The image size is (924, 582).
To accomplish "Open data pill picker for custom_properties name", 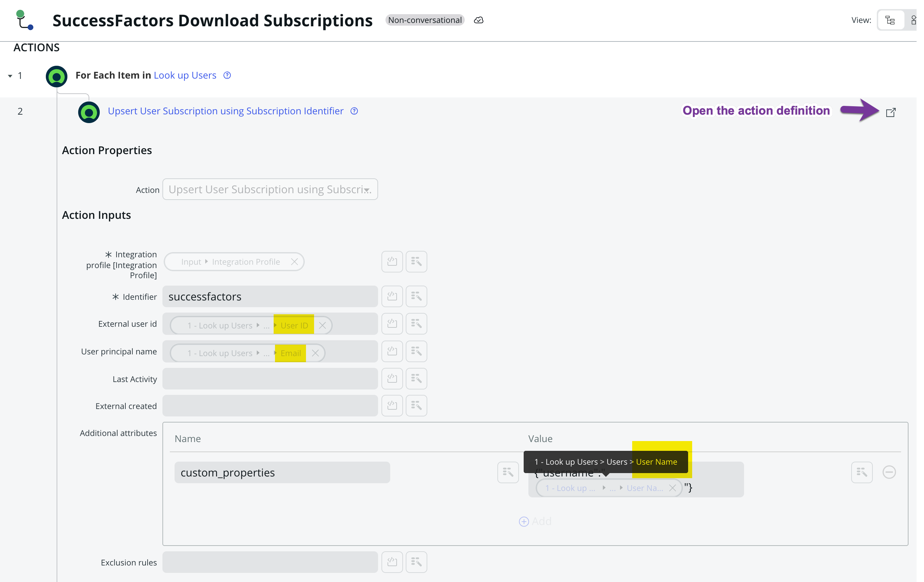I will point(508,473).
